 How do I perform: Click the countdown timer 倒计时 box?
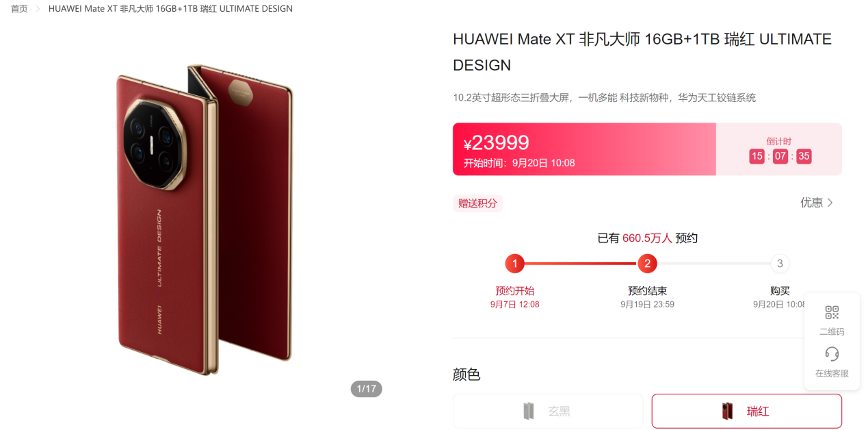coord(779,149)
